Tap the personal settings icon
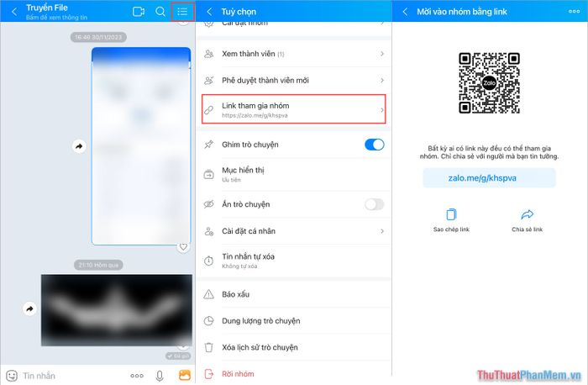Viewport: 588px width, 385px height. pyautogui.click(x=209, y=231)
